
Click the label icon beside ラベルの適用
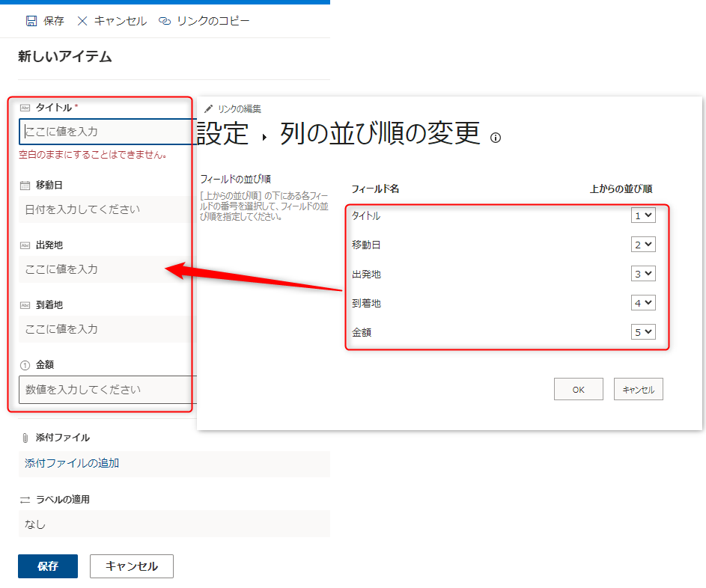(25, 500)
